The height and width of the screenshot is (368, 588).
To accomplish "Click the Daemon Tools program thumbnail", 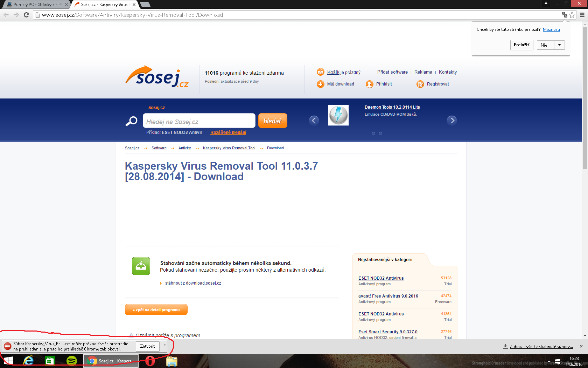I will pos(338,115).
